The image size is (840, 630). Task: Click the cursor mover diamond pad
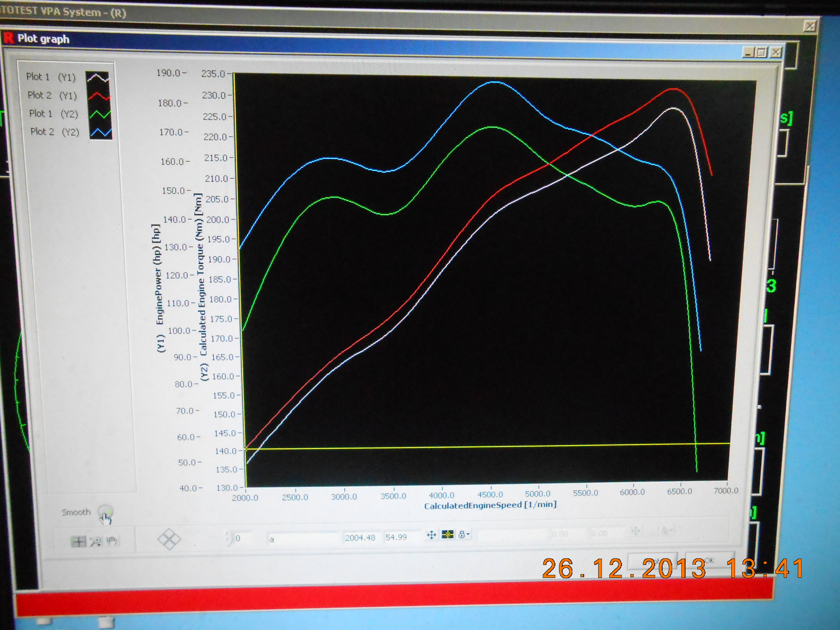pos(169,539)
